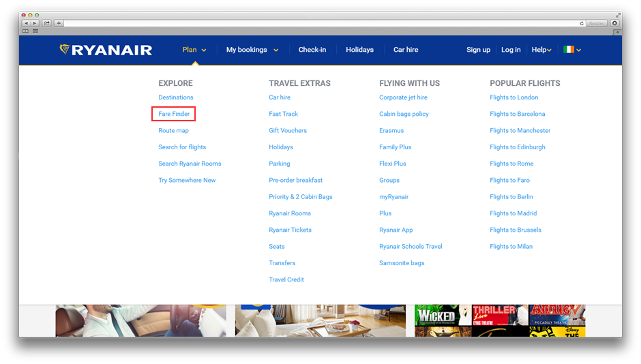
Task: Open Corporate jet hire
Action: [403, 97]
